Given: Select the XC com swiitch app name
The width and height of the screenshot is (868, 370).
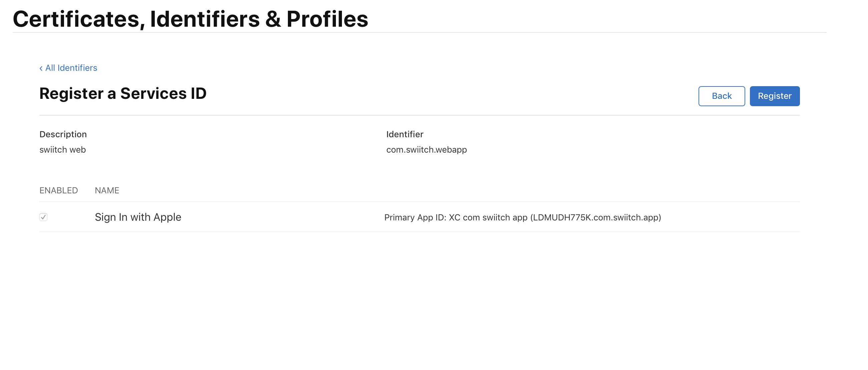Looking at the screenshot, I should pyautogui.click(x=488, y=217).
